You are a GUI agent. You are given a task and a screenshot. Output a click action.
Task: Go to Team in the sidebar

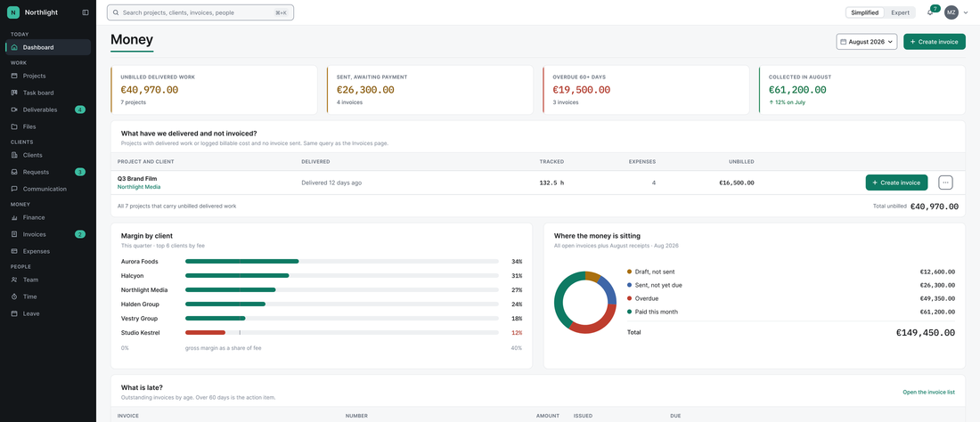tap(48, 280)
